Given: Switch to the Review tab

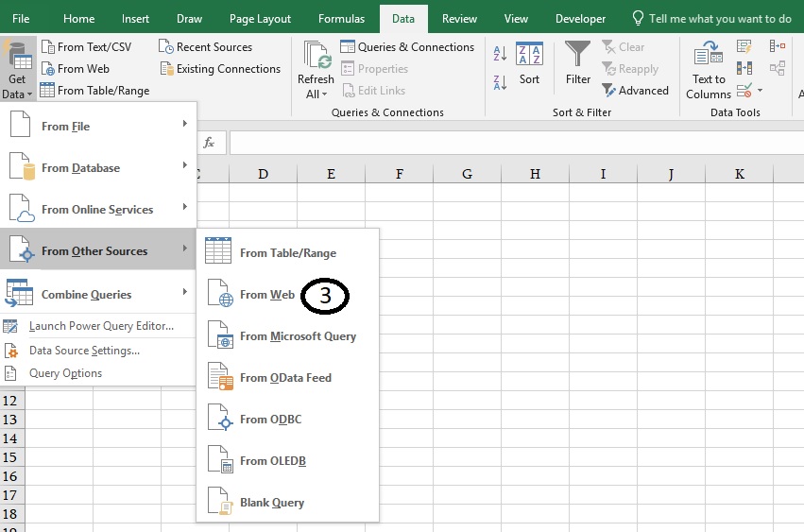Looking at the screenshot, I should (459, 19).
